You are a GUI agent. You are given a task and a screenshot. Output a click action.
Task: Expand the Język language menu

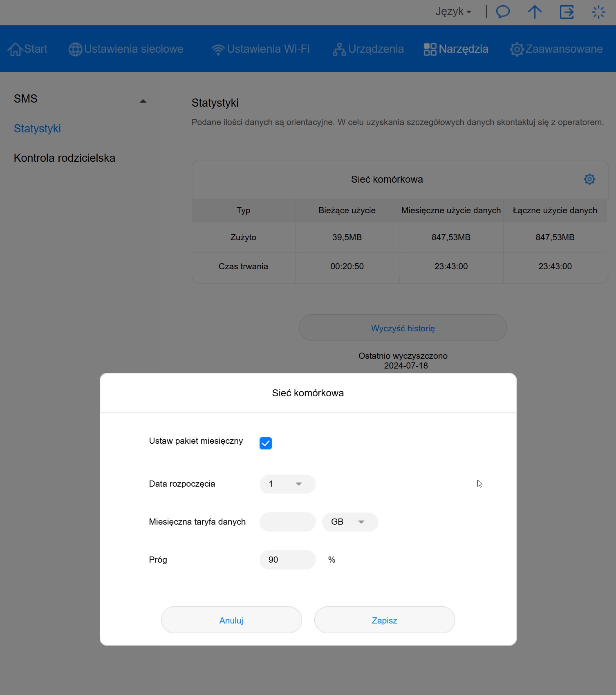tap(453, 11)
